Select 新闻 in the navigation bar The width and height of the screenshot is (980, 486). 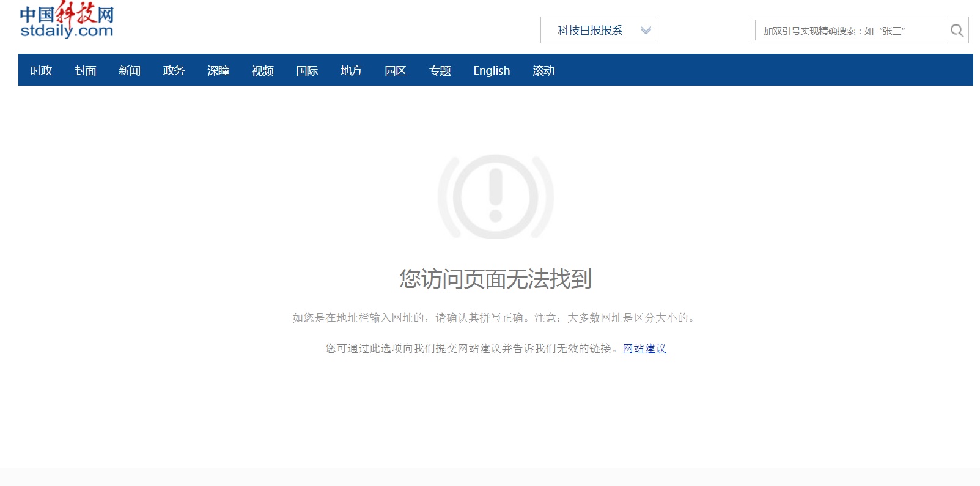(130, 71)
